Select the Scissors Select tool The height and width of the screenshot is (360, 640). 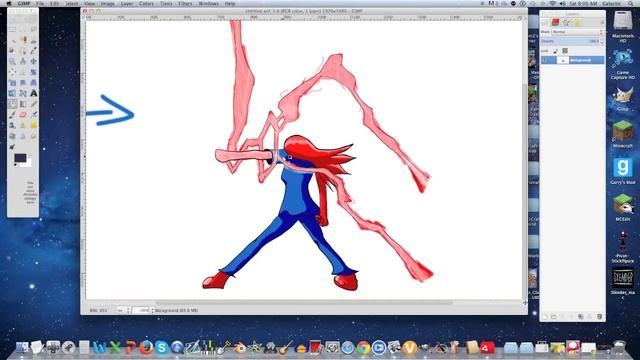click(x=33, y=40)
